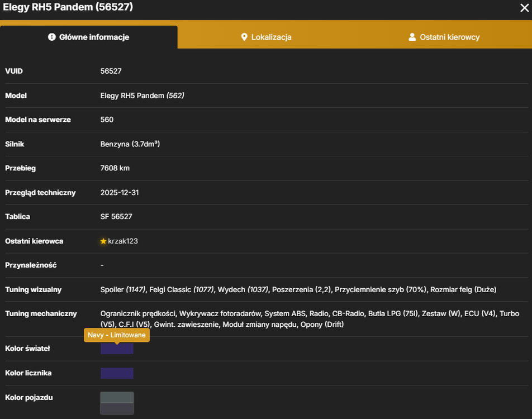Select the VUID value 56527
This screenshot has height=419, width=532.
point(111,72)
